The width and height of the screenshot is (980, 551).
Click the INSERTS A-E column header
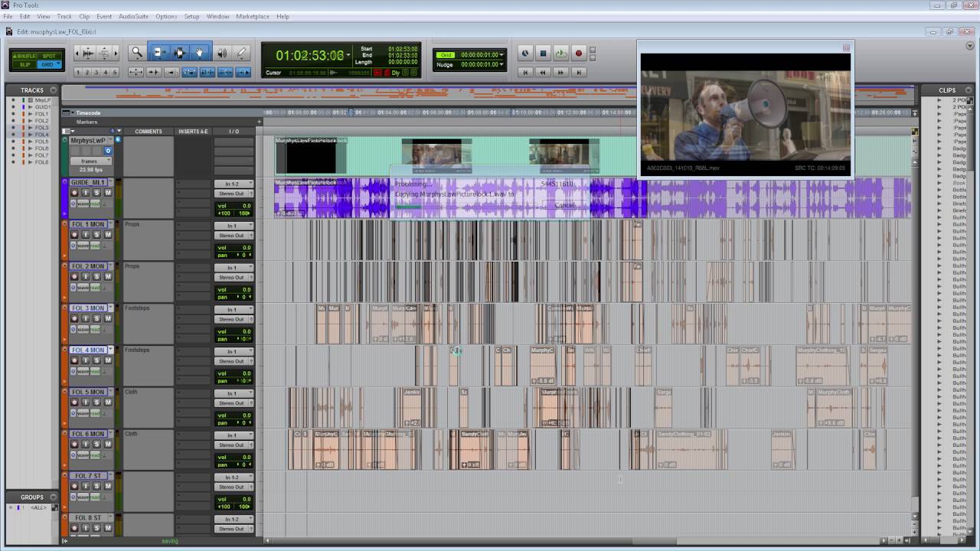coord(193,131)
